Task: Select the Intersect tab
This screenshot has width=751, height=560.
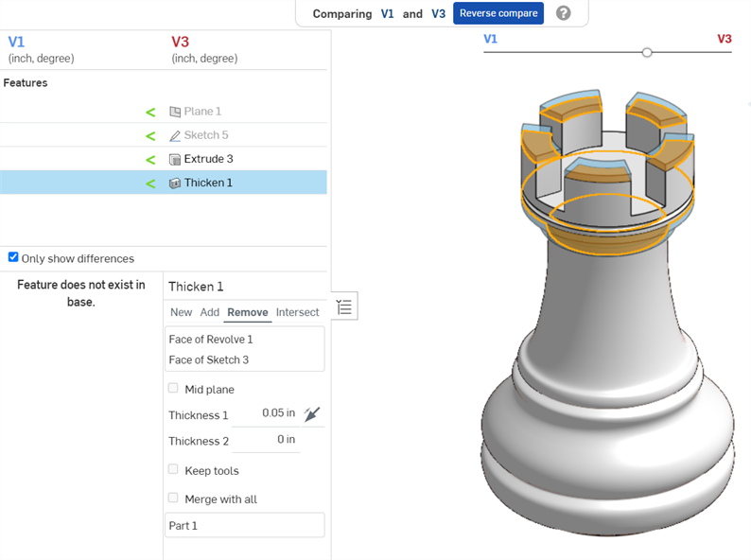Action: (x=297, y=312)
